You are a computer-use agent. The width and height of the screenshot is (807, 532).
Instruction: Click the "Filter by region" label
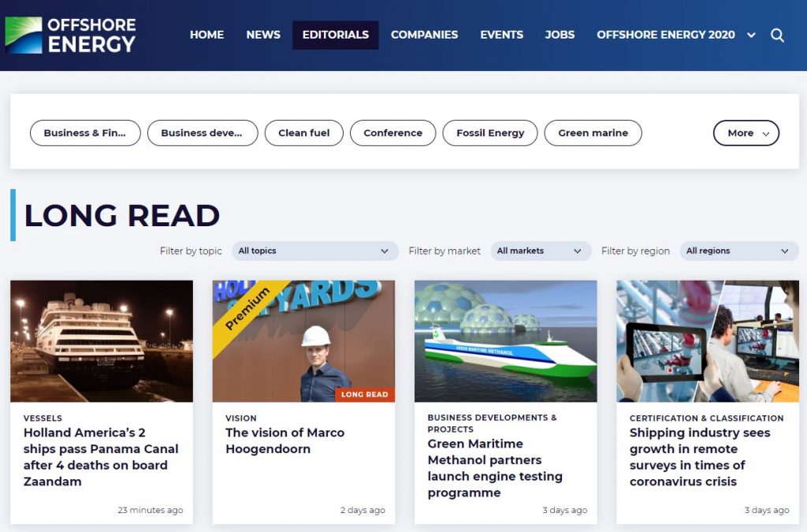coord(636,251)
